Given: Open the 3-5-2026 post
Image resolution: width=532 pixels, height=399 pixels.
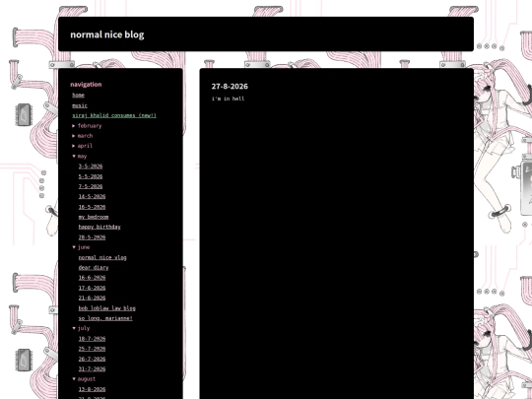Looking at the screenshot, I should (x=91, y=166).
